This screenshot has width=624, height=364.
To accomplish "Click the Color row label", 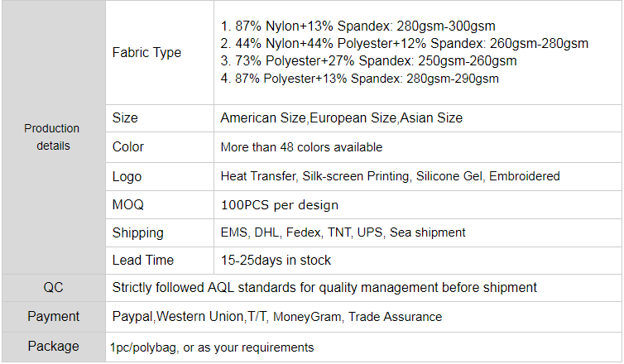I will 128,147.
